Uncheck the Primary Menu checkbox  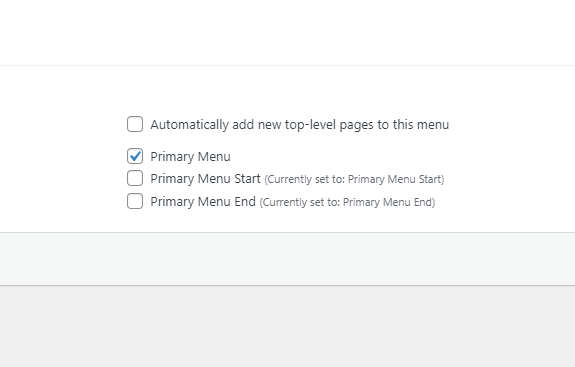click(x=135, y=156)
